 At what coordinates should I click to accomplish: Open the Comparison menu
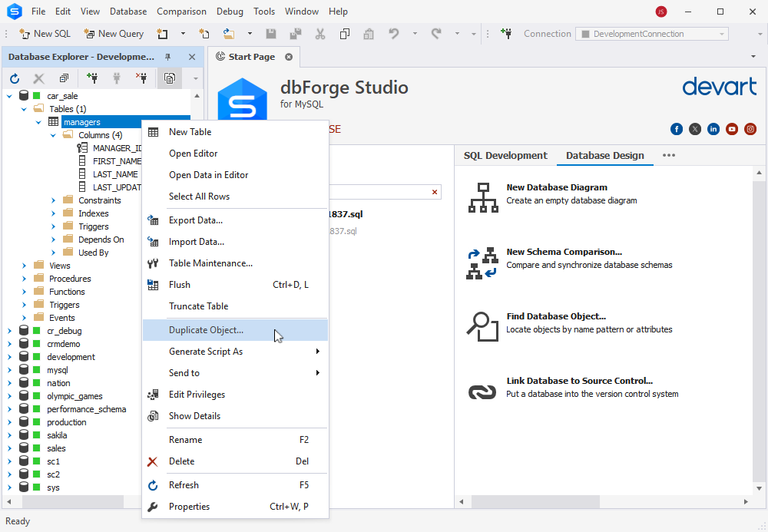coord(182,12)
